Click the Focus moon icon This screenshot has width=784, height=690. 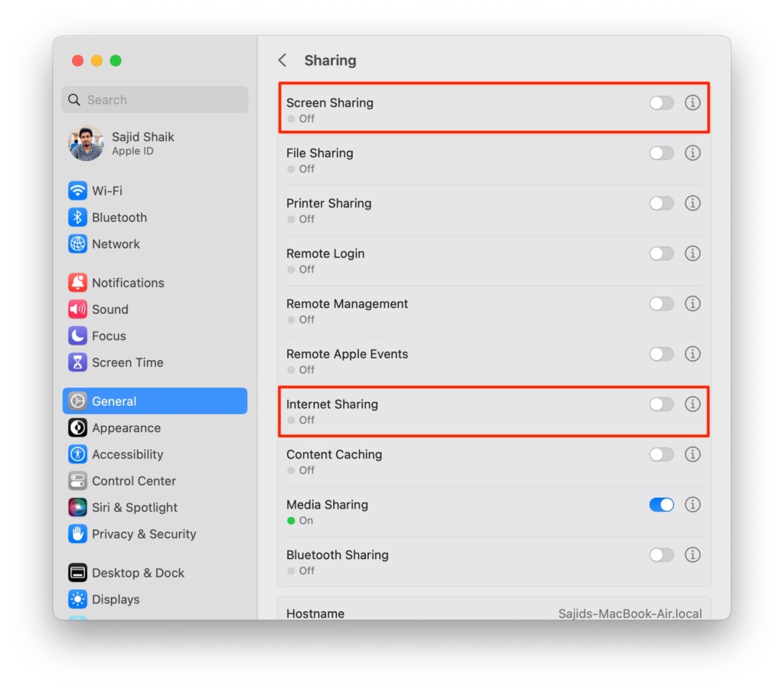coord(77,335)
